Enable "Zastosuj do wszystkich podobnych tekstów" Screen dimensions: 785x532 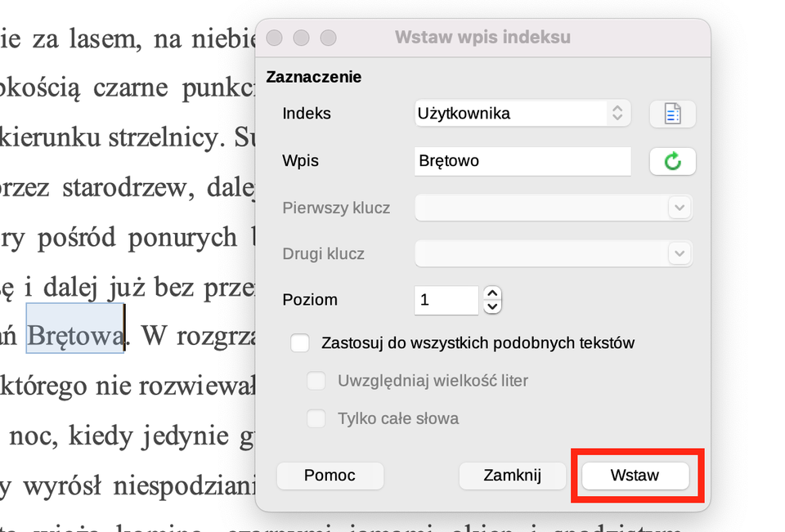pyautogui.click(x=299, y=343)
